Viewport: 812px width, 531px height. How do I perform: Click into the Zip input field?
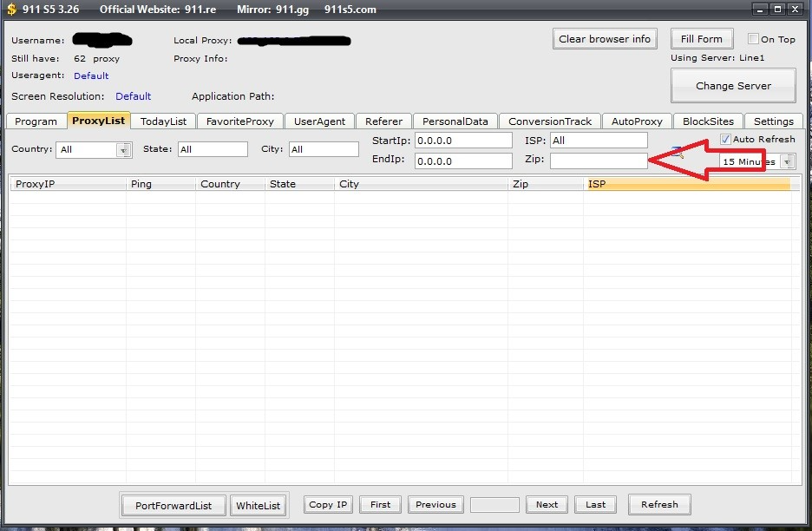point(599,161)
